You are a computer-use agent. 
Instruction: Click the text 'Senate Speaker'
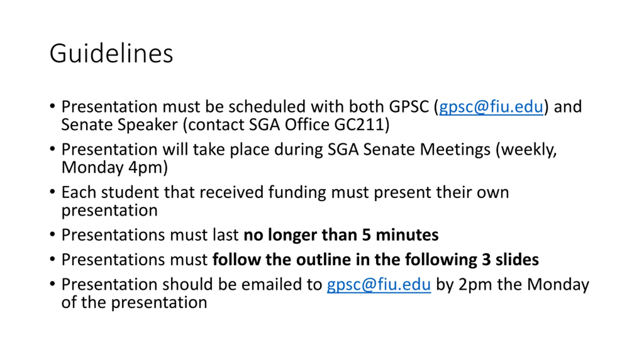click(x=119, y=125)
